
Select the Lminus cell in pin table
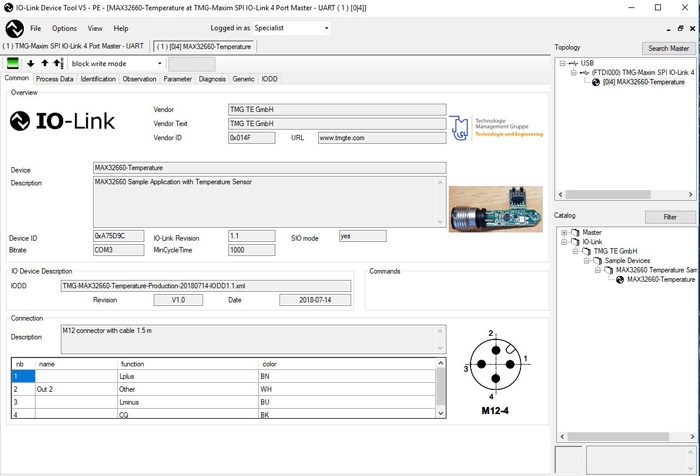pos(188,402)
